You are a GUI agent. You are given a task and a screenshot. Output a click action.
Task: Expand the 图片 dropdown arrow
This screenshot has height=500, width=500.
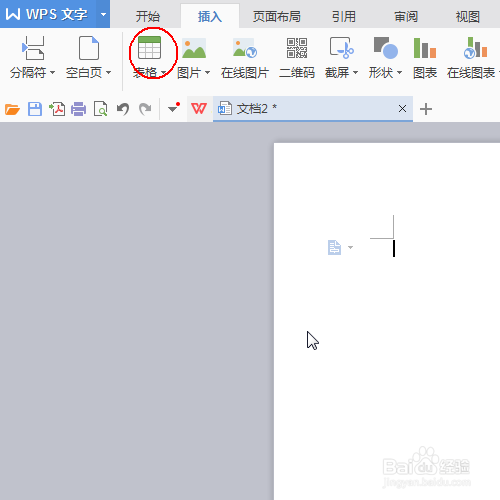tap(207, 72)
